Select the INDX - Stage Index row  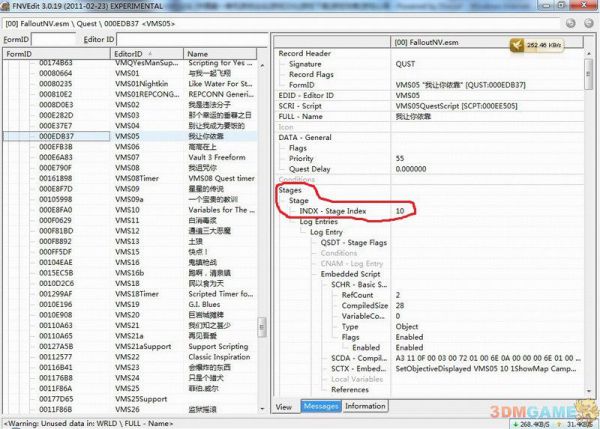pos(429,211)
